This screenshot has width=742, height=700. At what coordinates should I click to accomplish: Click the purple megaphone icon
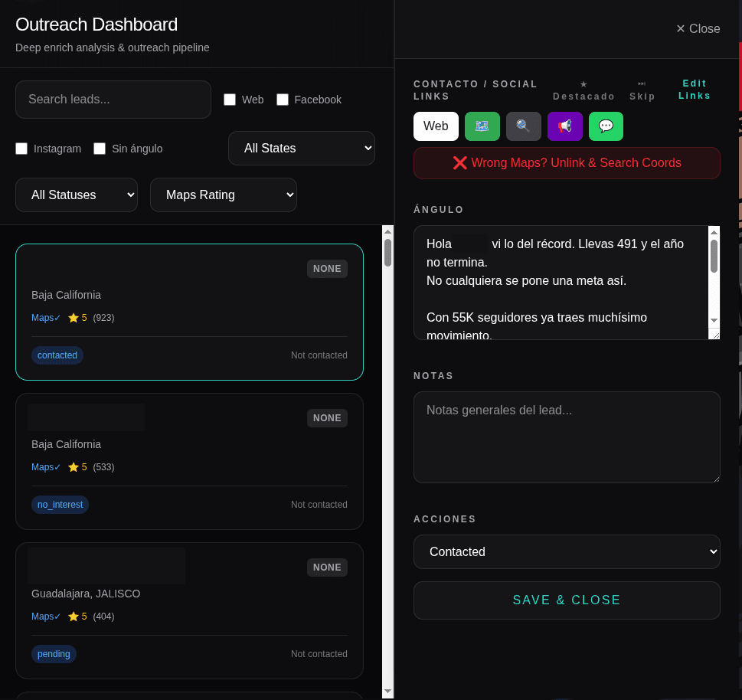[564, 126]
